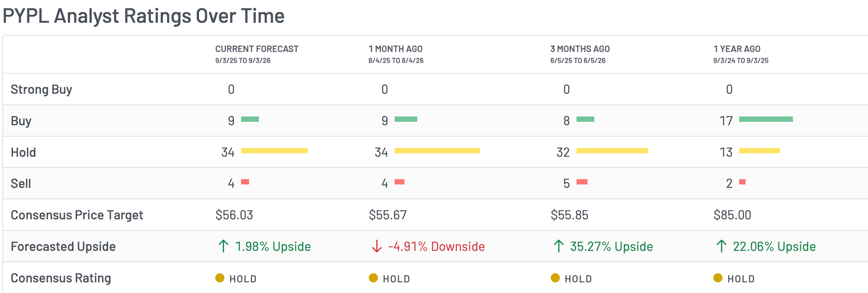The image size is (868, 293).
Task: Select the '1 MONTH AGO' column header
Action: [396, 49]
